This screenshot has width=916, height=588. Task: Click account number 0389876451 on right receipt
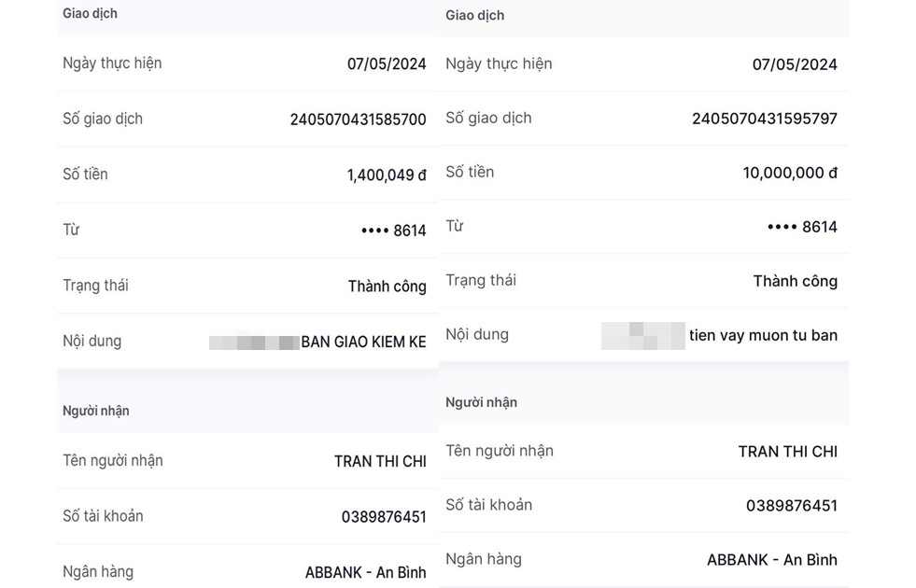click(x=794, y=505)
